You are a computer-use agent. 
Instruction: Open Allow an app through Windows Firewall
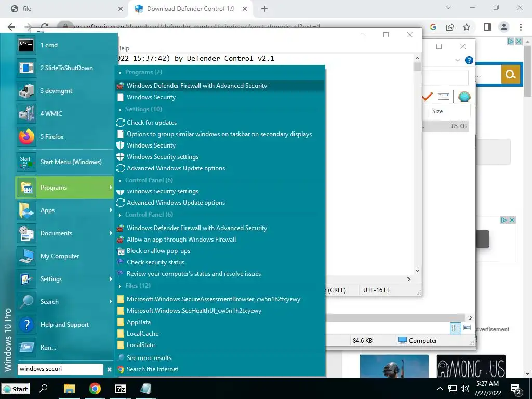(220, 240)
